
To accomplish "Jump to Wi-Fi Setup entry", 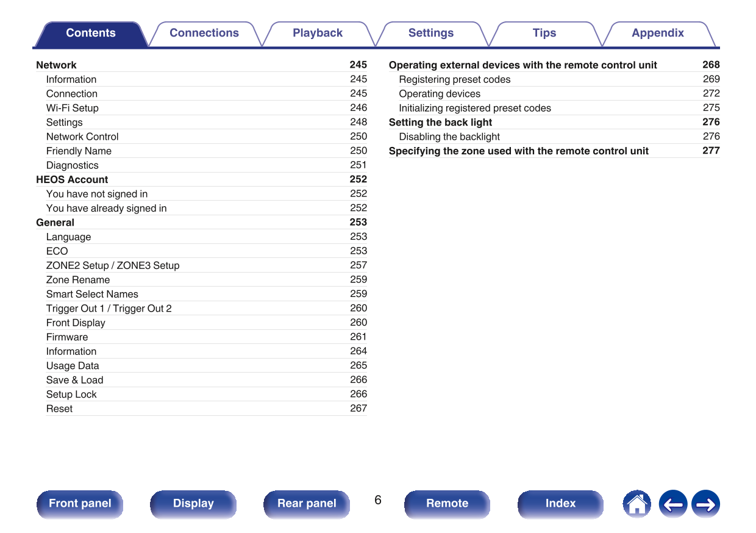I will point(73,108).
